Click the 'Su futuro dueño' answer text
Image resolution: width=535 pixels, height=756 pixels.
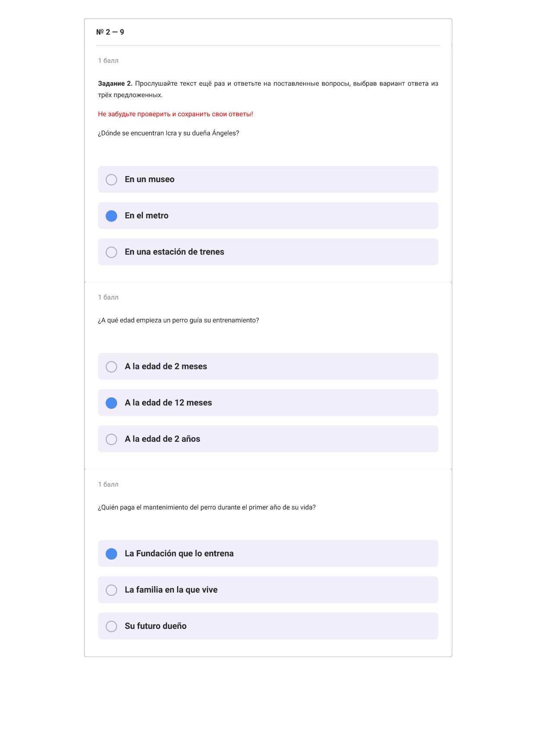click(155, 626)
